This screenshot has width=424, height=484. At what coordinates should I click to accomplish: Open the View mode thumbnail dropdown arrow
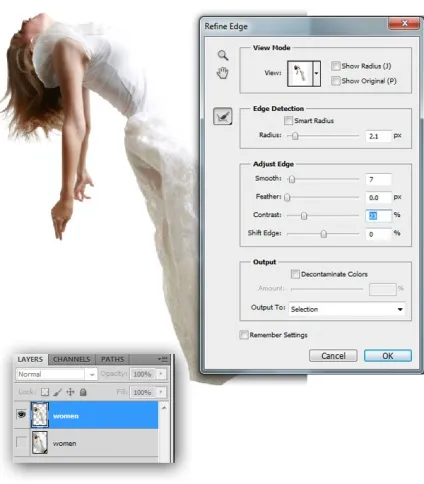pyautogui.click(x=316, y=73)
